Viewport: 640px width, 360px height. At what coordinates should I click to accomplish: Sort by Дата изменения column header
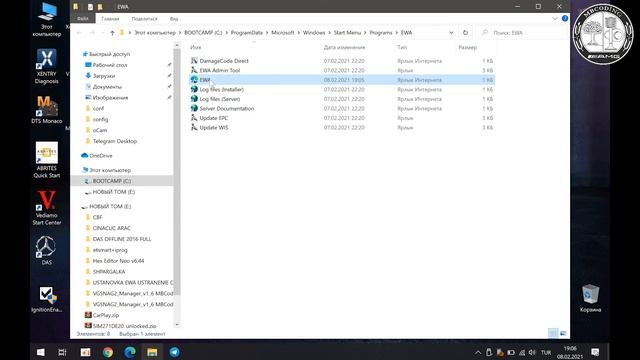pyautogui.click(x=344, y=47)
